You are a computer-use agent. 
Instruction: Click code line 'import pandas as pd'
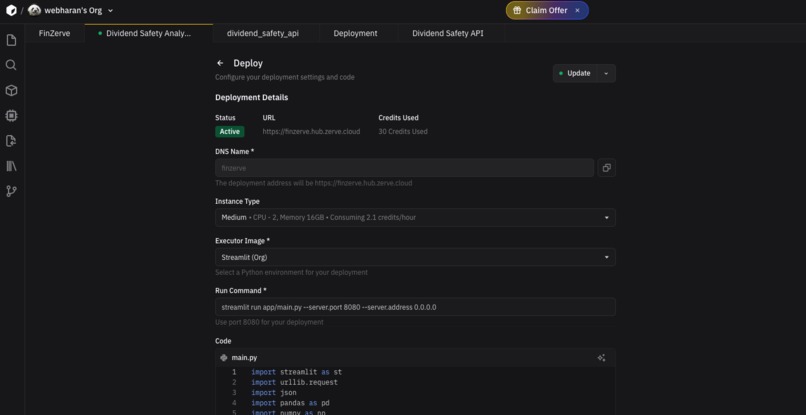(x=290, y=403)
